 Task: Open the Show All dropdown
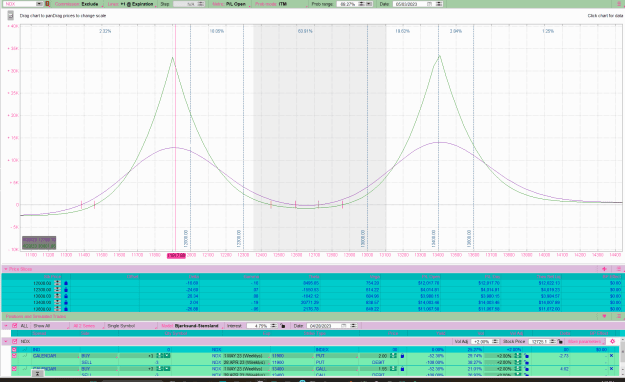click(50, 326)
